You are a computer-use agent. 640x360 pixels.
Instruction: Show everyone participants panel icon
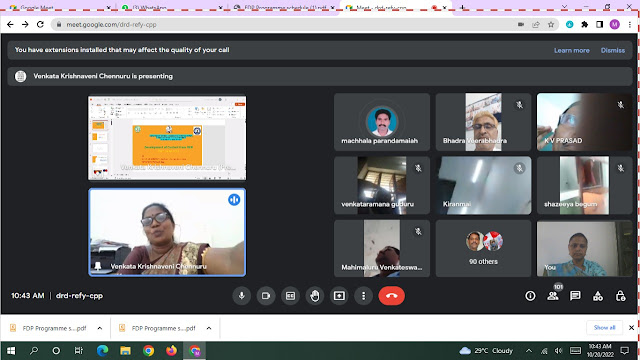(553, 296)
